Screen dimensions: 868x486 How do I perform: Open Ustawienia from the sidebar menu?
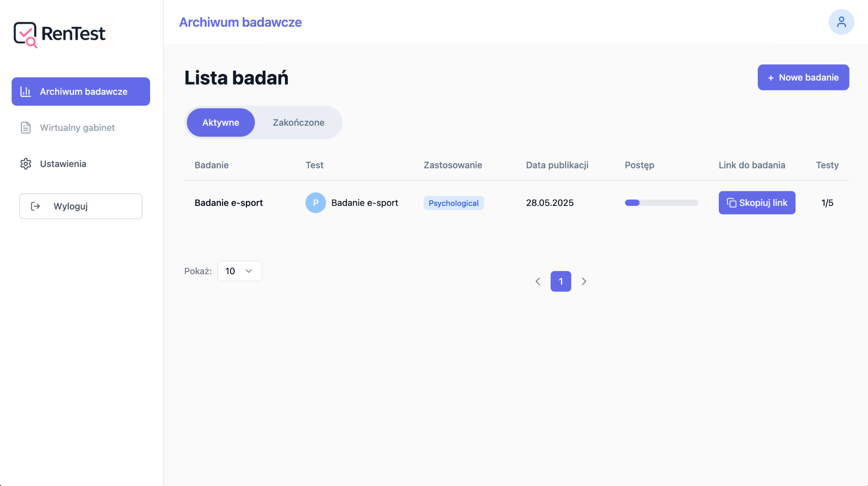(63, 164)
